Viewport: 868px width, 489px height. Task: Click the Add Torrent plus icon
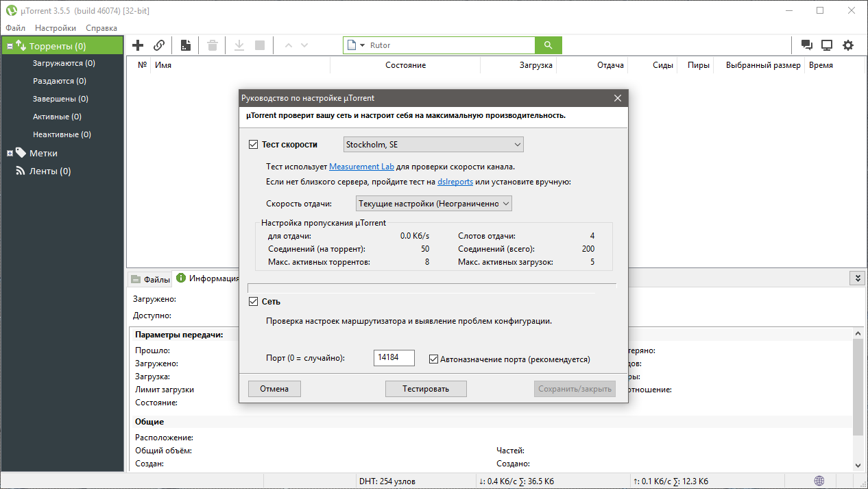tap(138, 45)
